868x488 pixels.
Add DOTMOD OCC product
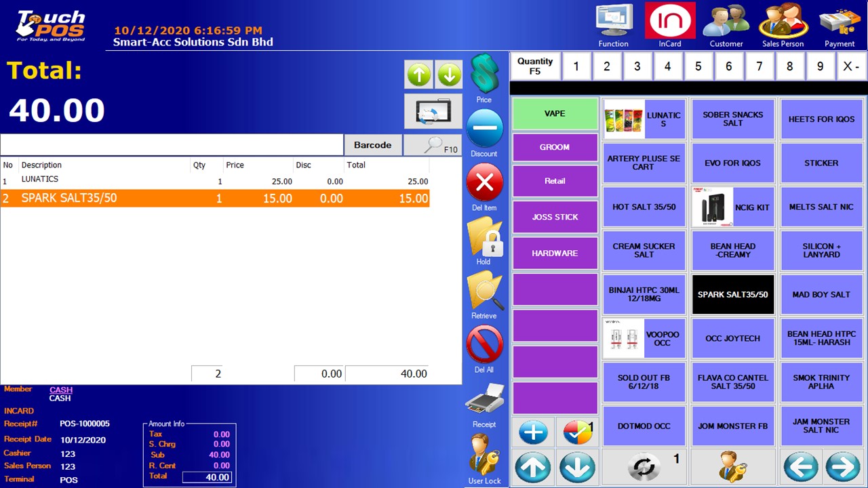pos(644,426)
